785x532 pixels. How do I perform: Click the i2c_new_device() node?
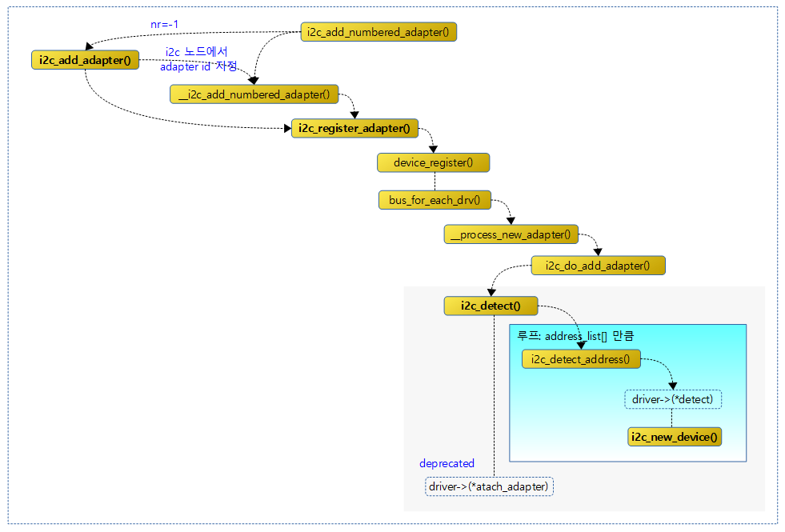[675, 437]
